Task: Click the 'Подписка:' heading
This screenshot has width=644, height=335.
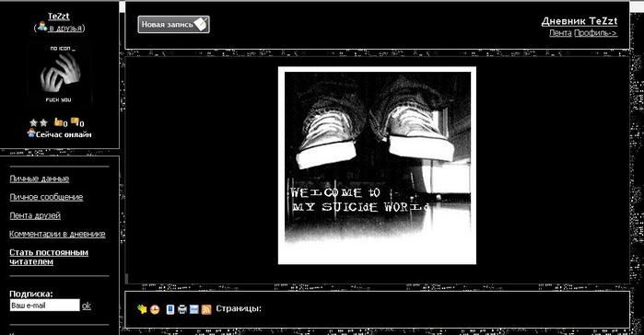Action: (31, 294)
